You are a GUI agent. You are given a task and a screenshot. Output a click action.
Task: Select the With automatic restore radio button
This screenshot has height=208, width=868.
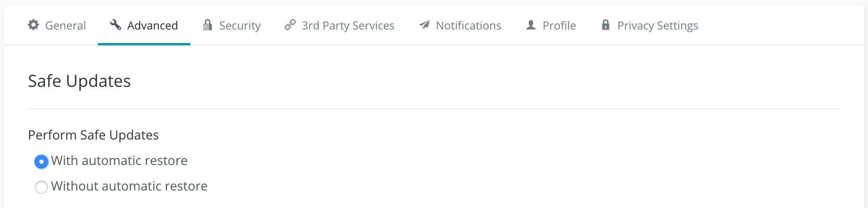pyautogui.click(x=41, y=162)
